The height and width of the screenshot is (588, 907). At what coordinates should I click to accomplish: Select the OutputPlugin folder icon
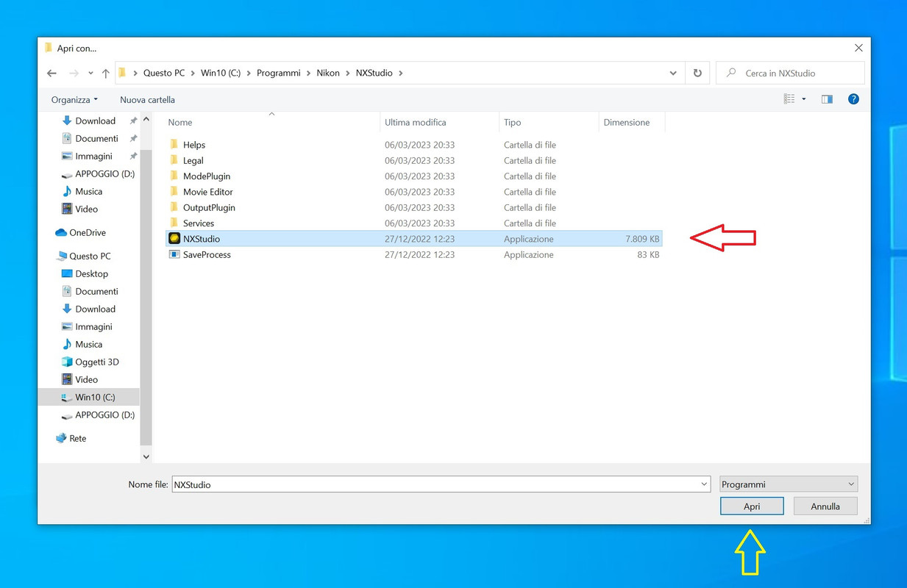(x=174, y=207)
